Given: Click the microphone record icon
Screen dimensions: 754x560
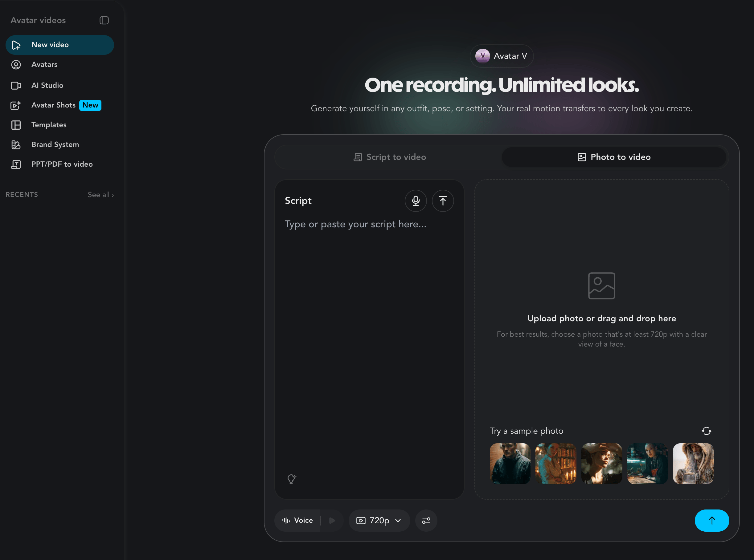Looking at the screenshot, I should [416, 201].
